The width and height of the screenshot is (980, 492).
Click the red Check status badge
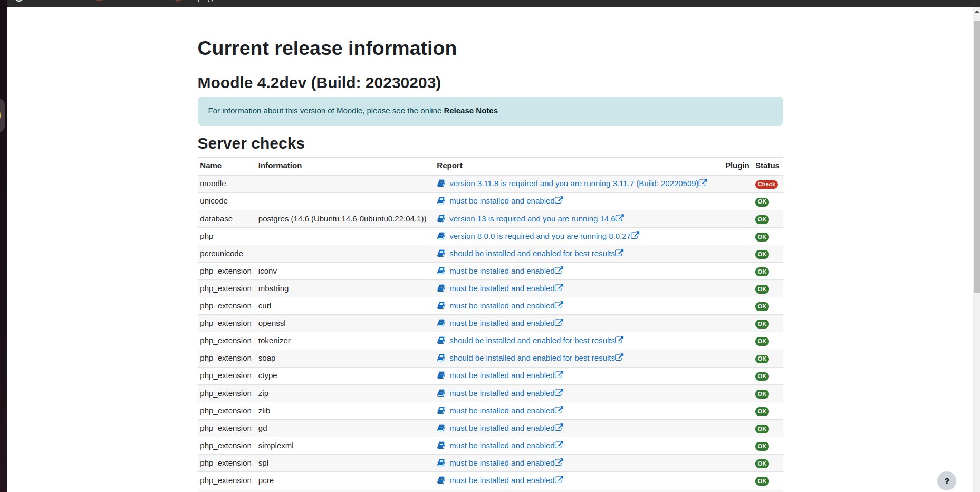tap(766, 184)
